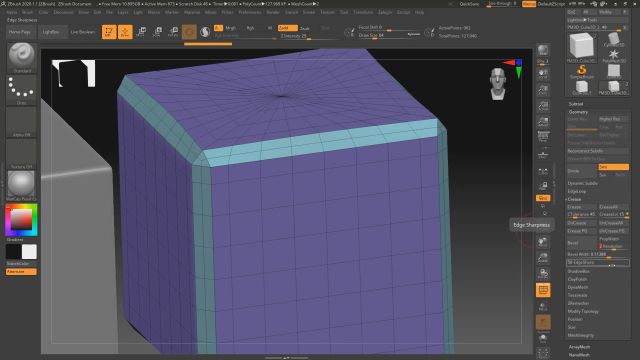
Task: Click the Bevel button
Action: tap(582, 243)
